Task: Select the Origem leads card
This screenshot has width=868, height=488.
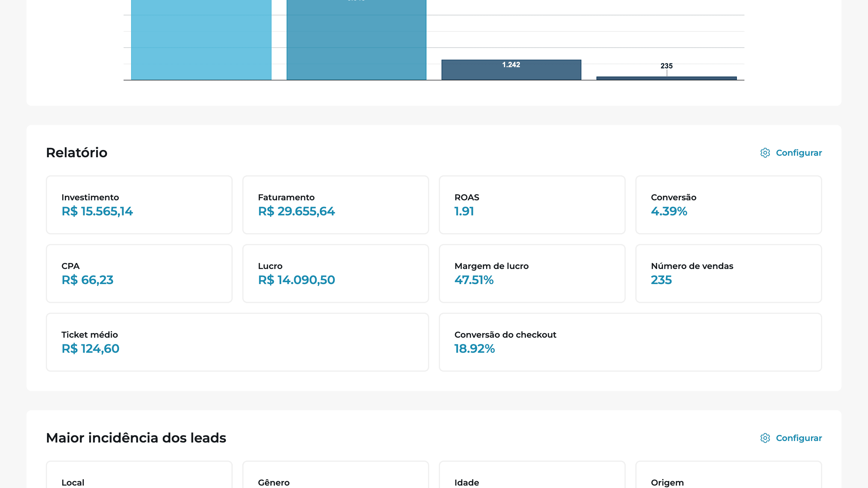Action: point(728,478)
